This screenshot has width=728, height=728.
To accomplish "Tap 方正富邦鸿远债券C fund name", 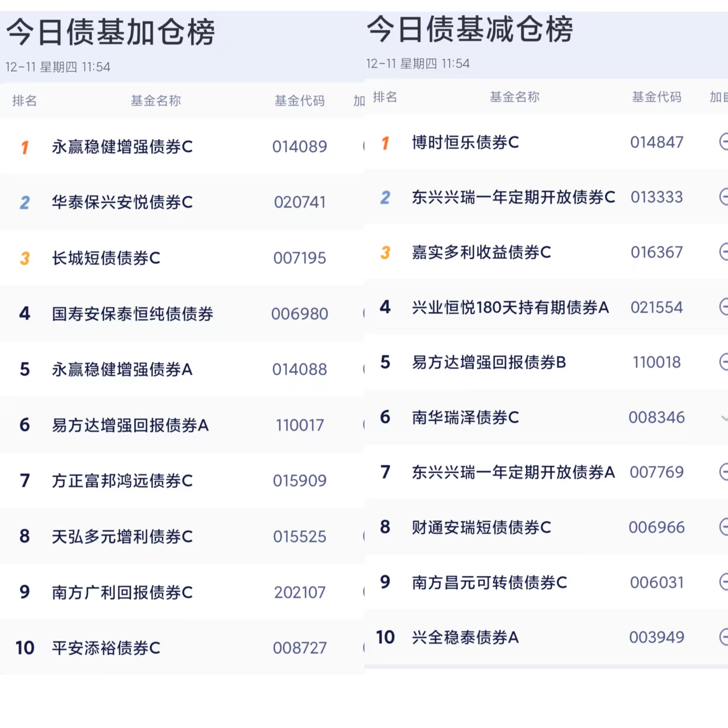I will coord(122,481).
